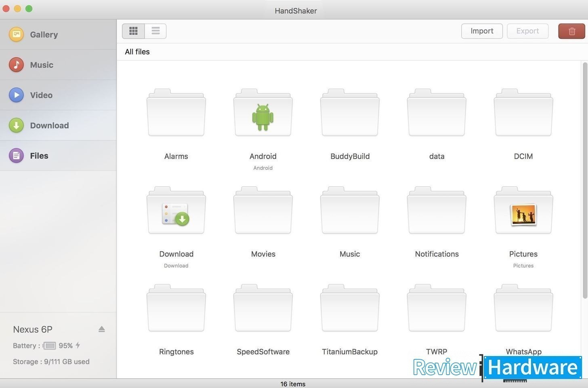Click the All files breadcrumb

(137, 52)
